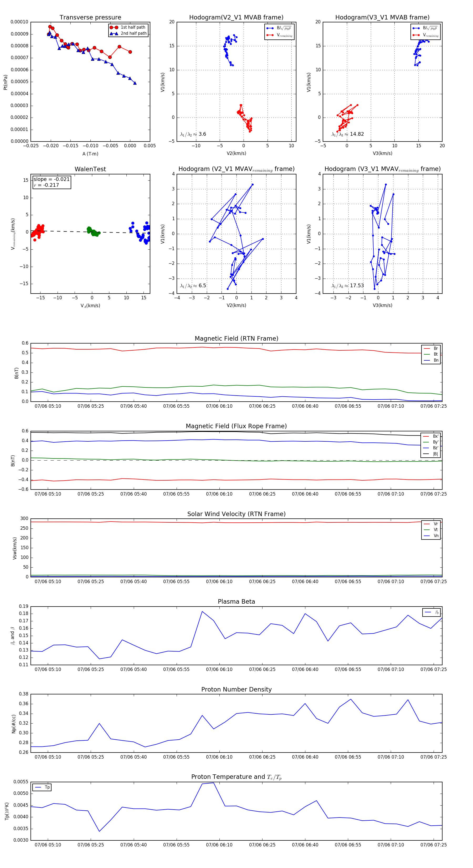Click the 'Hodogram(V3_V1 MVAB frame)' title
Screen dimensions: 473x868
382,18
